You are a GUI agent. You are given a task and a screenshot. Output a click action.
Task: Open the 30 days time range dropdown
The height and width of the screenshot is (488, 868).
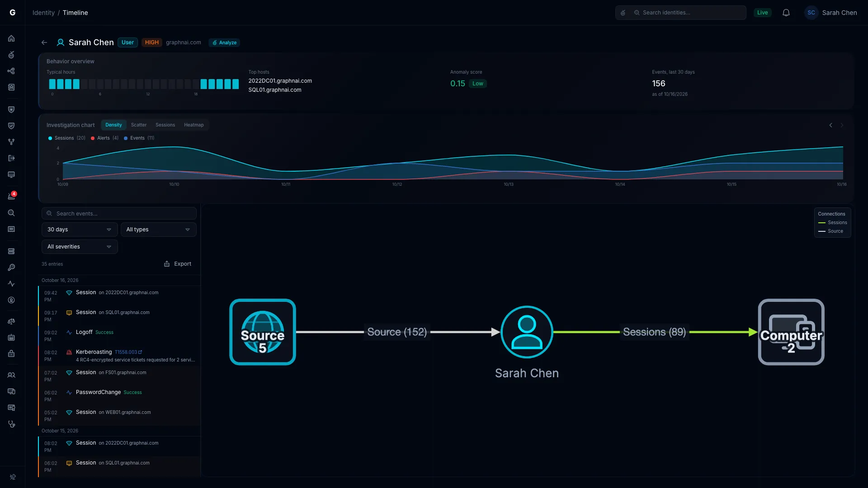click(80, 230)
